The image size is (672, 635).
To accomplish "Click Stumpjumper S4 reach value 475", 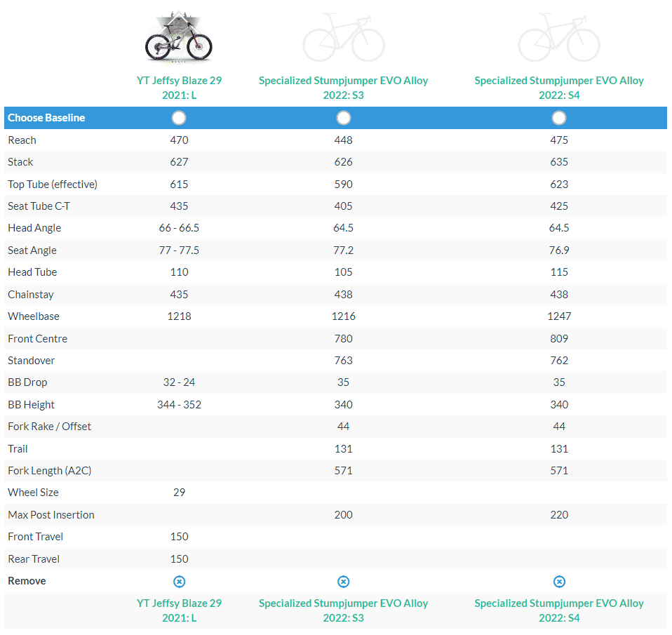I will (559, 140).
